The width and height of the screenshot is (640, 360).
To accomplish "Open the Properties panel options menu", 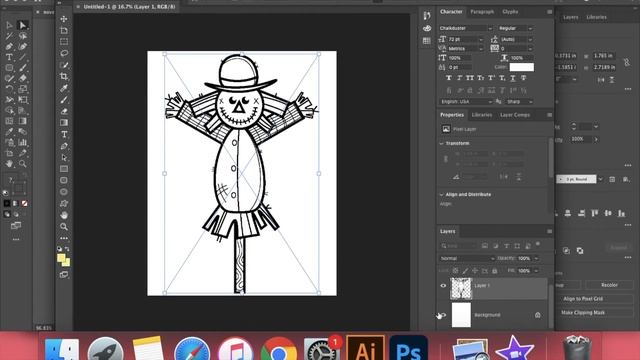I will [549, 115].
